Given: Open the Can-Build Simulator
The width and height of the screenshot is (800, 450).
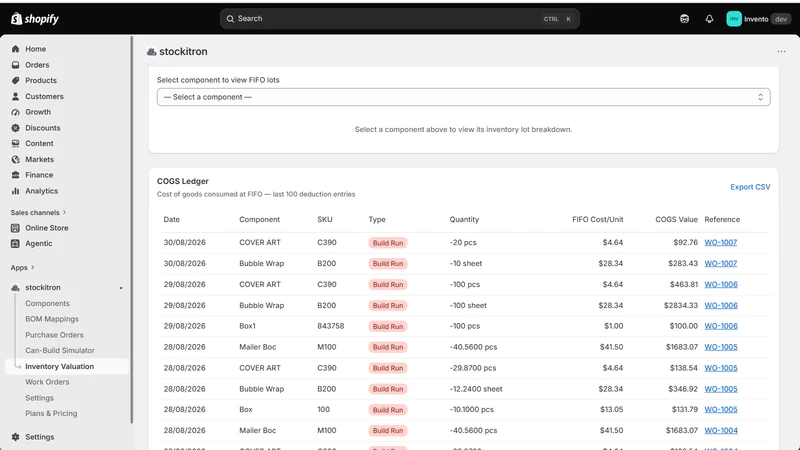Looking at the screenshot, I should pos(60,351).
